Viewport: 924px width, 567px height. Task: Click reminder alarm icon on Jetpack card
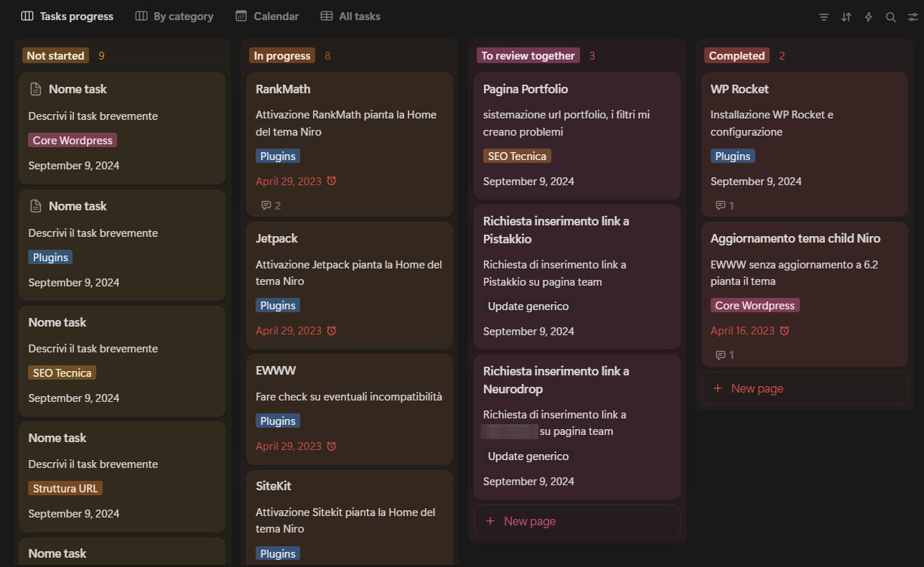(331, 331)
